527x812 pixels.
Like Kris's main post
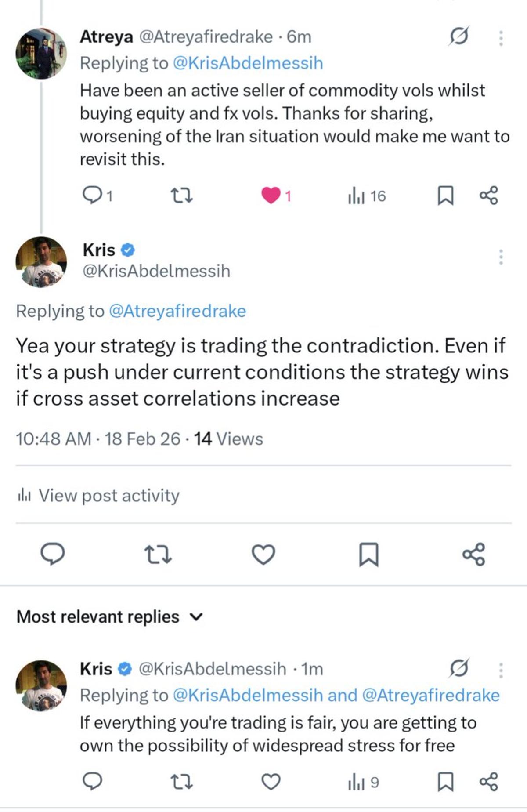263,554
